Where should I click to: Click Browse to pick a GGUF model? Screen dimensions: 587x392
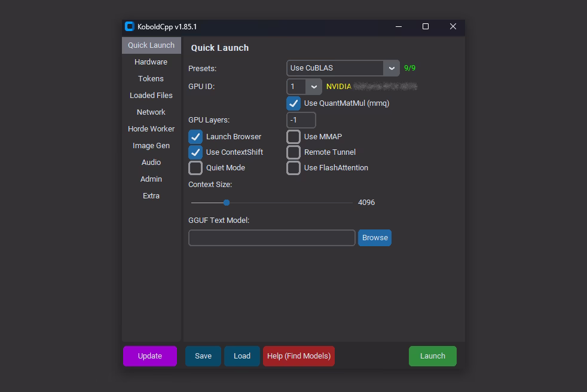click(x=375, y=238)
